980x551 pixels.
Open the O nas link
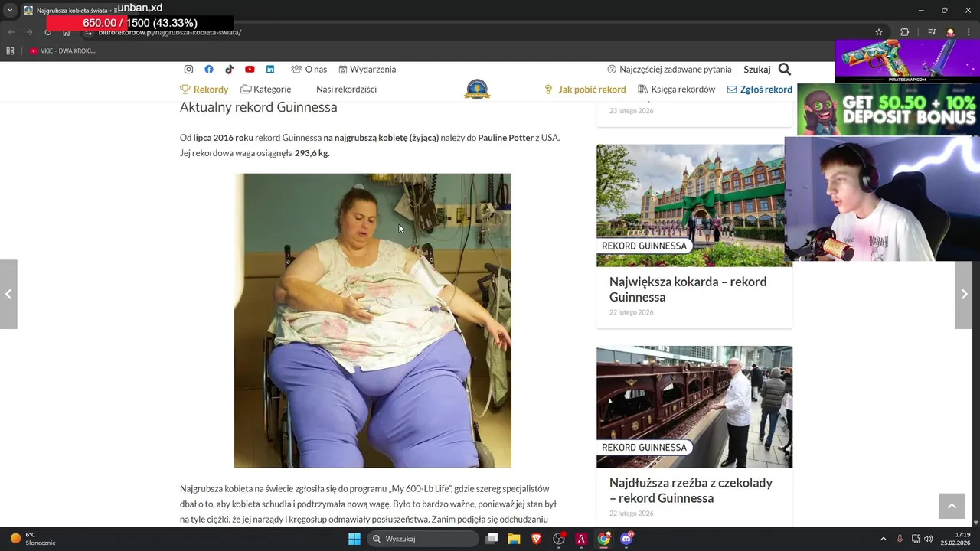coord(309,70)
